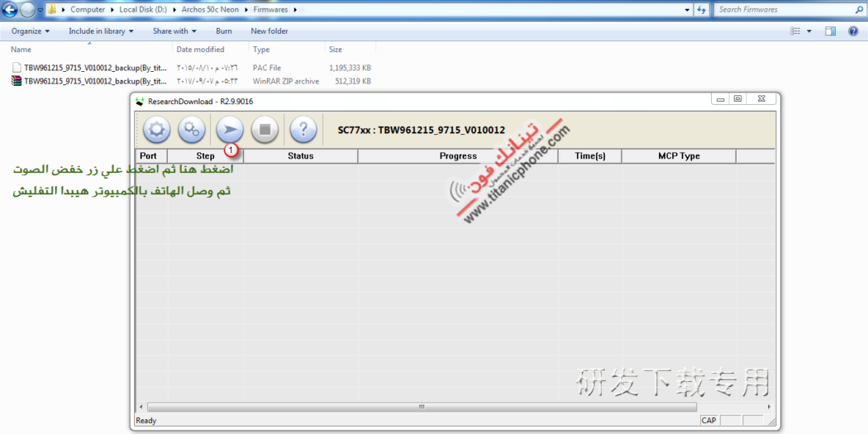
Task: Navigate to Computer in breadcrumb
Action: (88, 9)
